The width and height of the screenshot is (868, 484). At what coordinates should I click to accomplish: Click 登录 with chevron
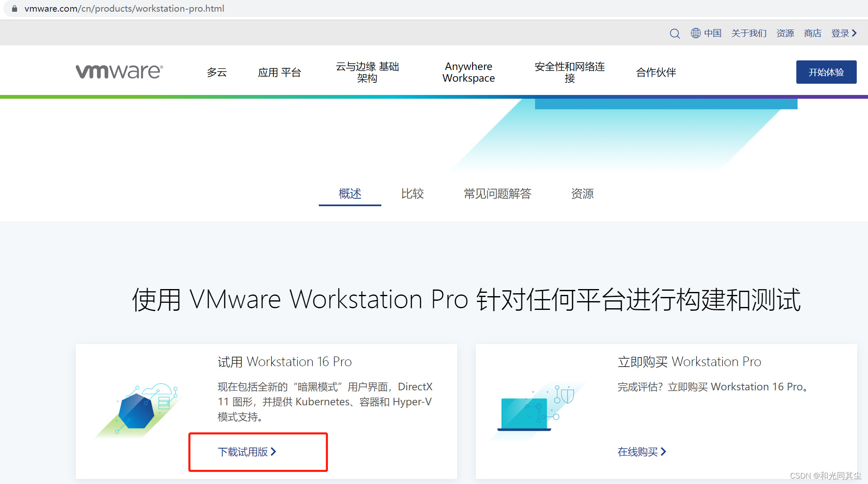[844, 33]
